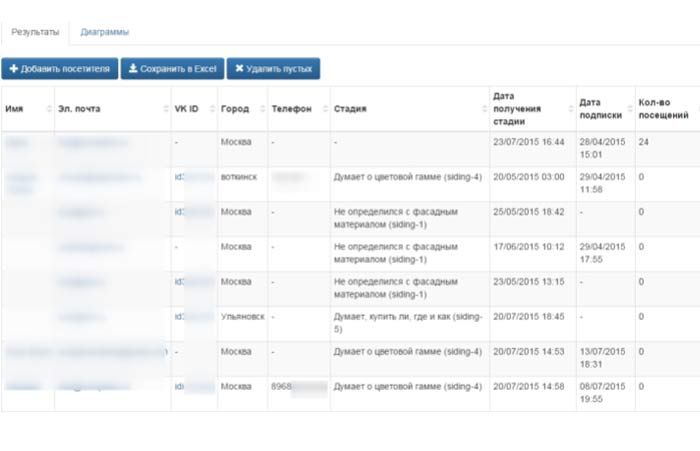The width and height of the screenshot is (700, 451).
Task: Sort by Дата подписки column header
Action: pos(598,108)
